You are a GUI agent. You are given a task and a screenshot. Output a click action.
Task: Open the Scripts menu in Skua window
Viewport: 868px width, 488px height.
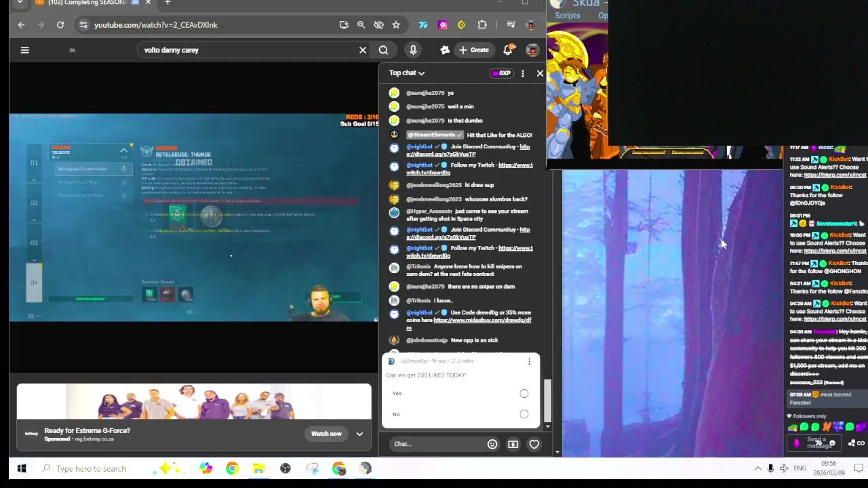click(567, 16)
